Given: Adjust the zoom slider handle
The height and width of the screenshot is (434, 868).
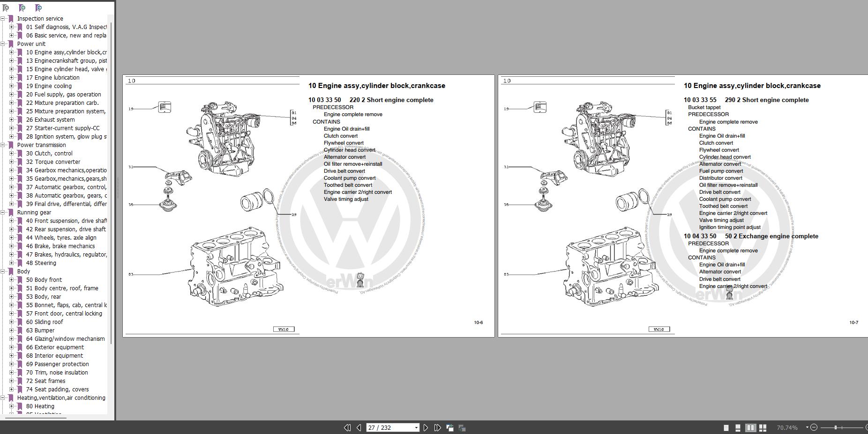Looking at the screenshot, I should point(836,427).
